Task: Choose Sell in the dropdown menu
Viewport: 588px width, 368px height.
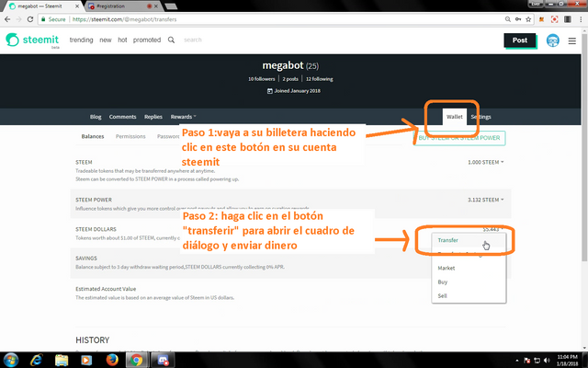Action: (442, 296)
